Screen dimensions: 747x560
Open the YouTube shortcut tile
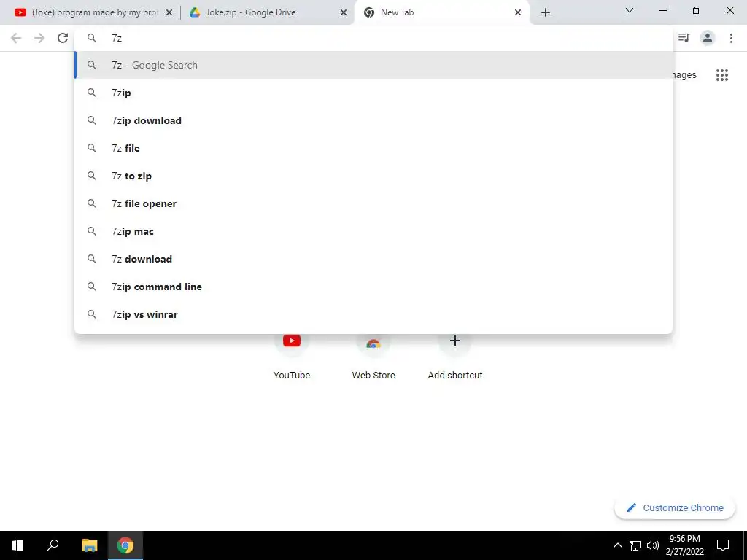click(x=292, y=356)
